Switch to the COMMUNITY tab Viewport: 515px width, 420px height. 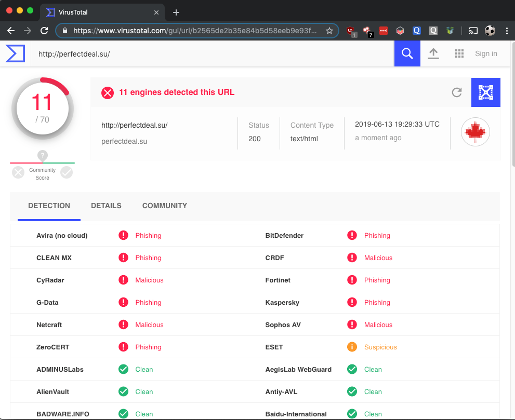tap(165, 206)
